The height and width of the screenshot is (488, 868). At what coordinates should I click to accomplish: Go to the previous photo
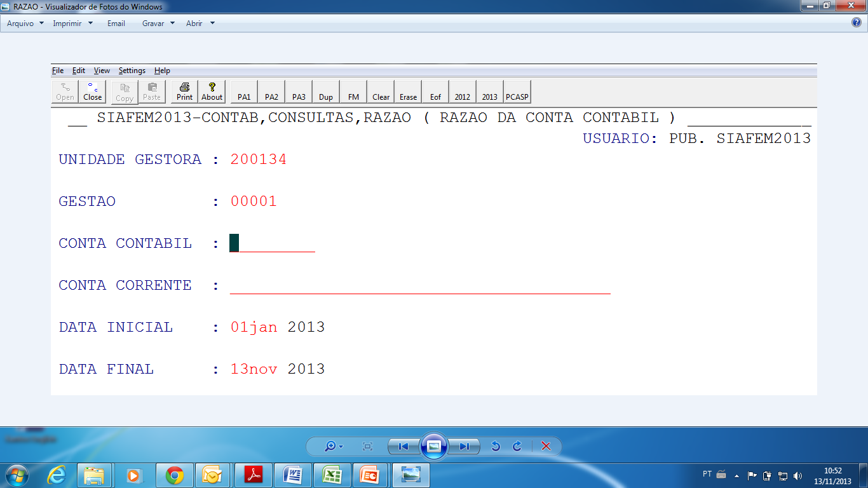[403, 447]
